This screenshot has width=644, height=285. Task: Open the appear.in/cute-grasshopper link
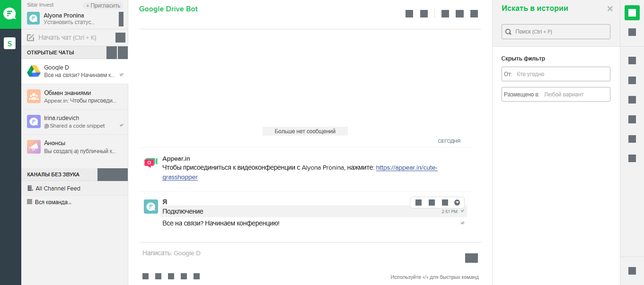(406, 168)
